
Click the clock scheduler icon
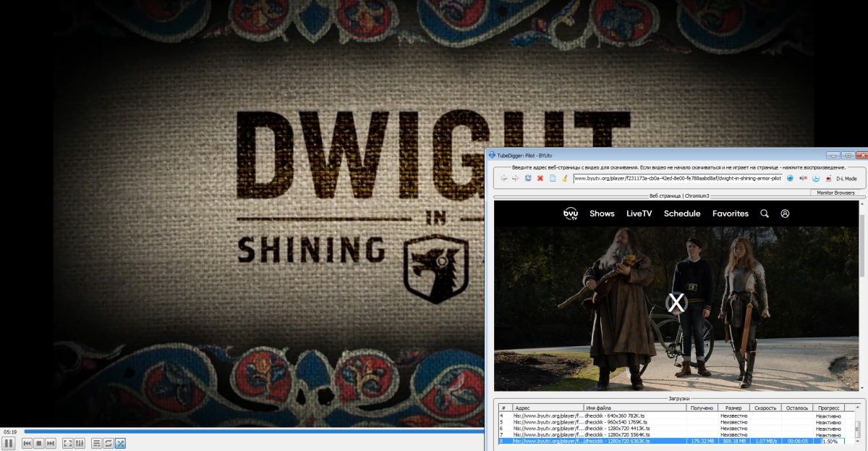815,178
